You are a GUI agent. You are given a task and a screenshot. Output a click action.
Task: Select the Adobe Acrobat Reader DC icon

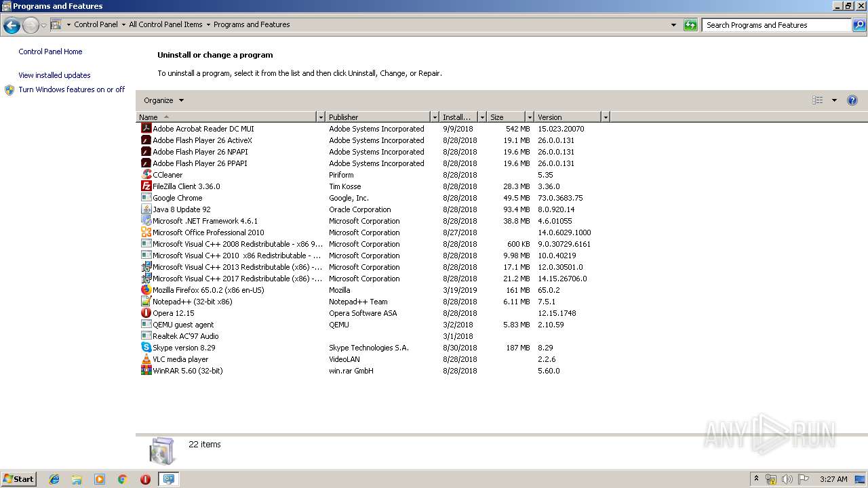tap(146, 128)
